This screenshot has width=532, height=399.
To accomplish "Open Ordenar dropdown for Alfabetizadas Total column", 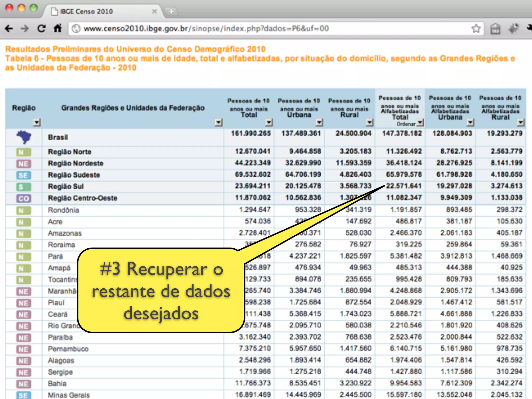I will [420, 122].
